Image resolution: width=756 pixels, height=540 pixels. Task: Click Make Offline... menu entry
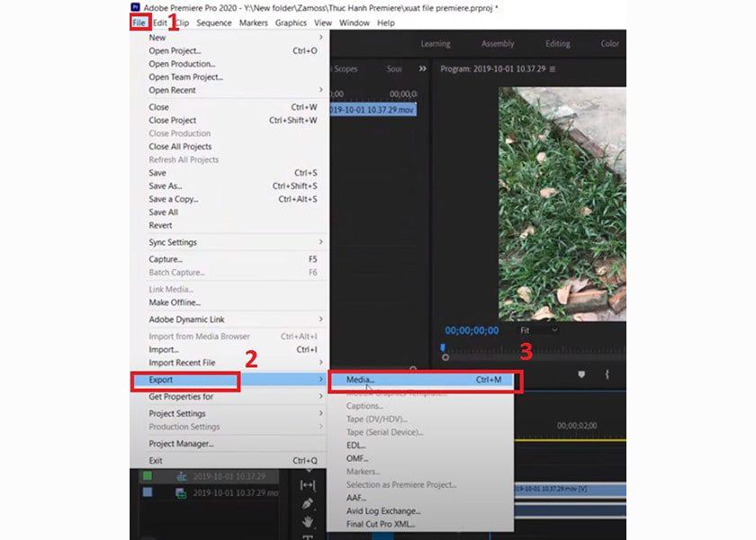229,302
